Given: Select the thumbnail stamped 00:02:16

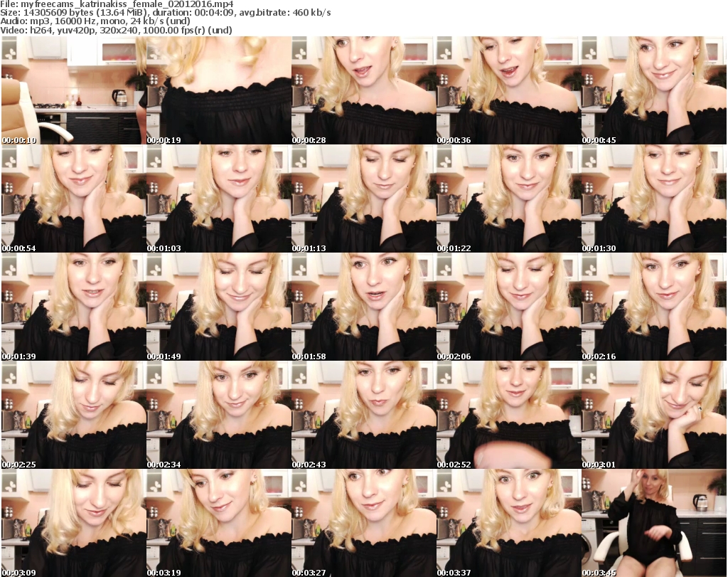Looking at the screenshot, I should tap(654, 307).
